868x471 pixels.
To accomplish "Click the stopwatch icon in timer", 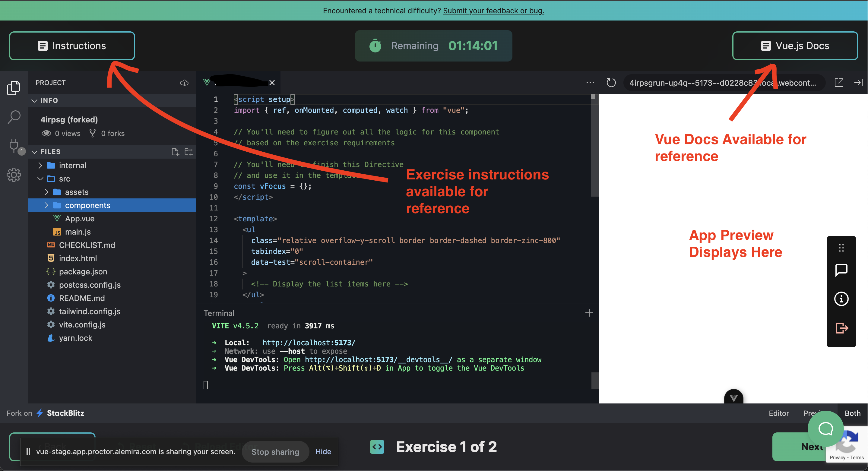I will [375, 46].
